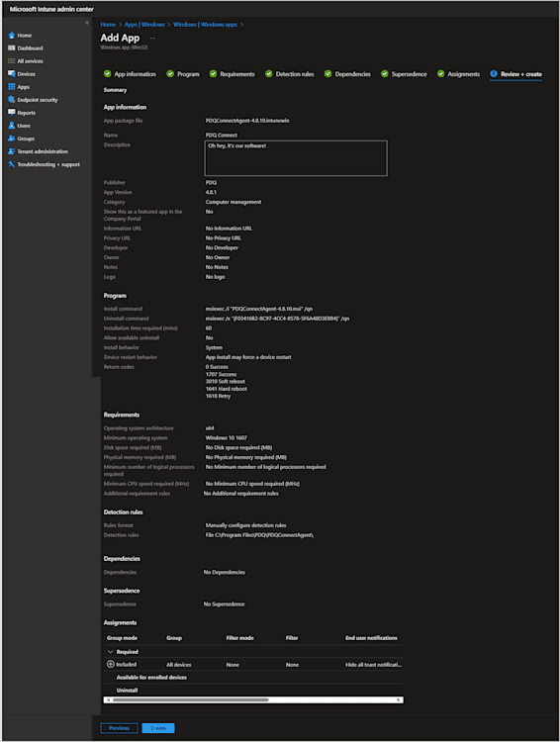The image size is (560, 742).
Task: Click the msiexec uninstall command value
Action: click(x=277, y=319)
